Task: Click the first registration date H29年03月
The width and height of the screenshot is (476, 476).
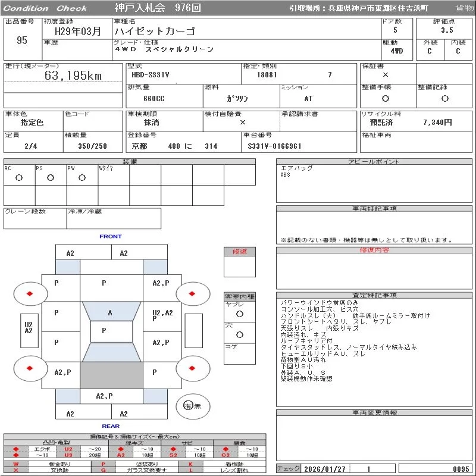Action: [x=78, y=31]
